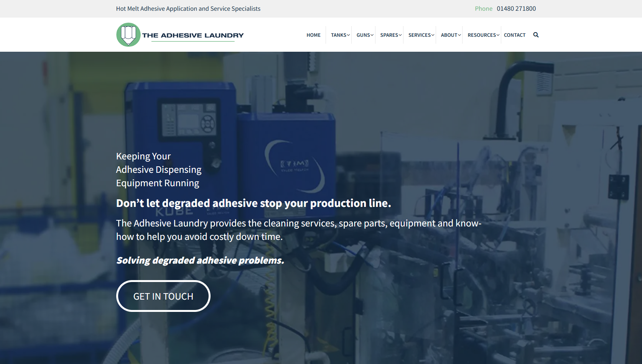
Task: Click the green Adhesive Laundry logo emblem
Action: [128, 35]
